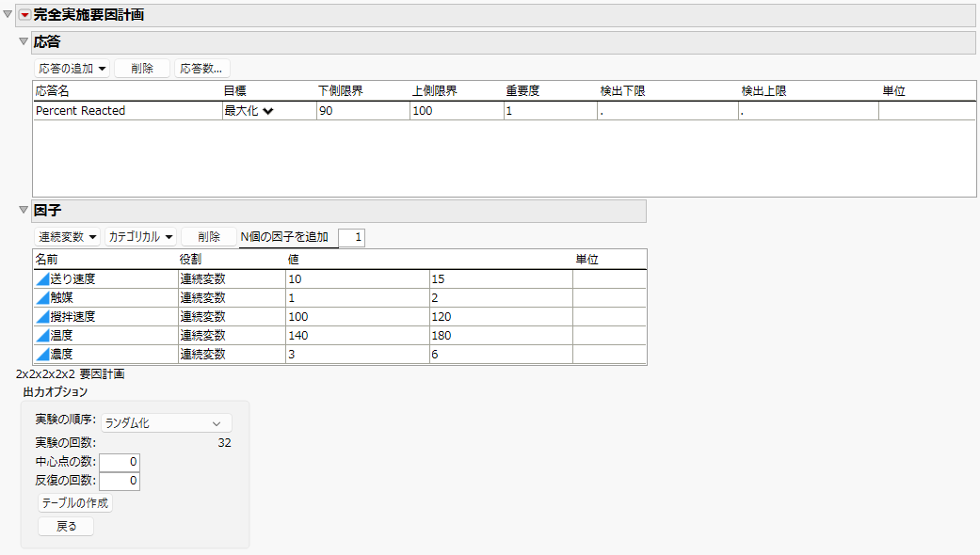Edit the low value 10 for 送り速度
The image size is (980, 555).
click(x=358, y=279)
